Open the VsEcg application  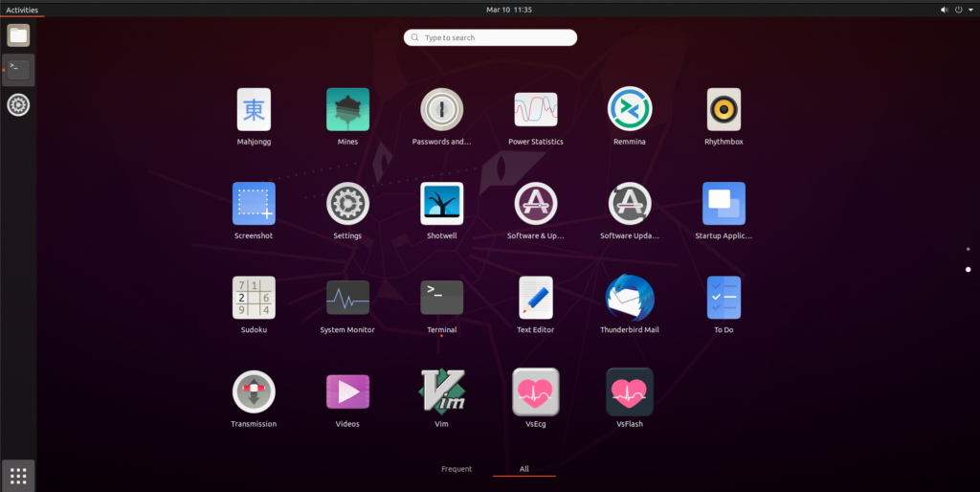[x=536, y=391]
